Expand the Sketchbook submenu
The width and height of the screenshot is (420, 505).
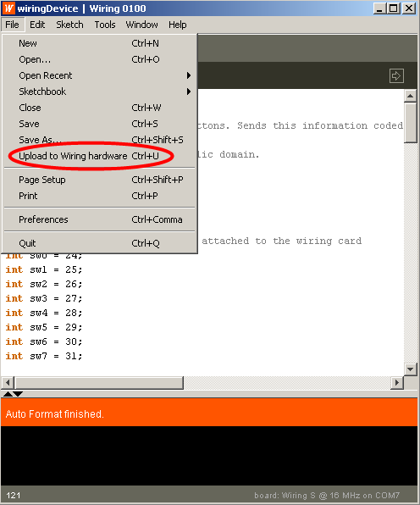100,92
